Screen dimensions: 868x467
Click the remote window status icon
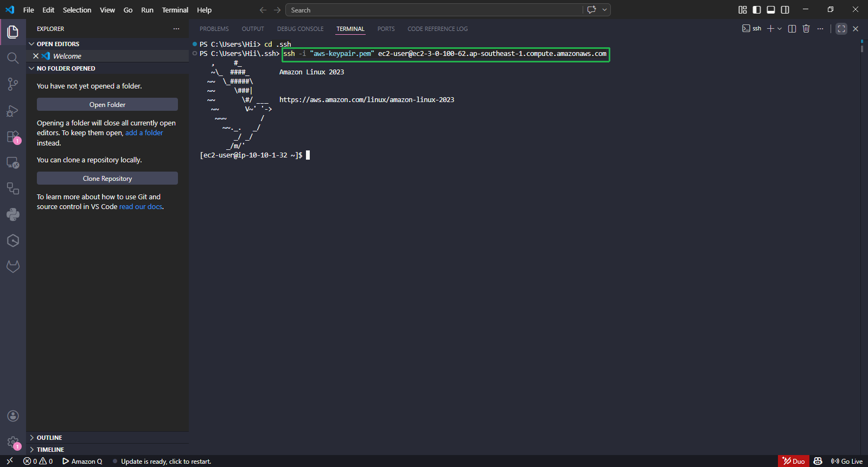point(9,461)
